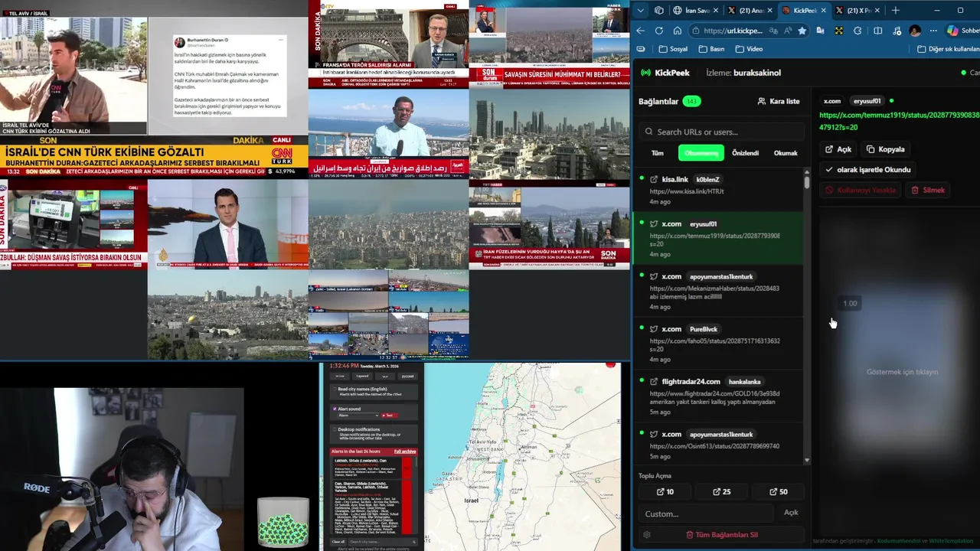The image size is (980, 551).
Task: Open the Full archive link
Action: point(405,452)
